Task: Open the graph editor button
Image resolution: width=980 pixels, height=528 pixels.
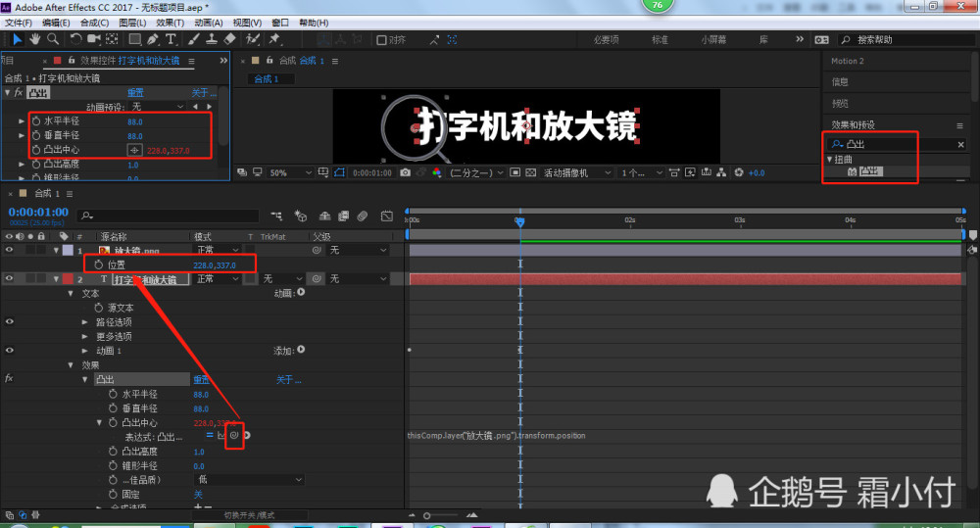Action: click(x=387, y=216)
